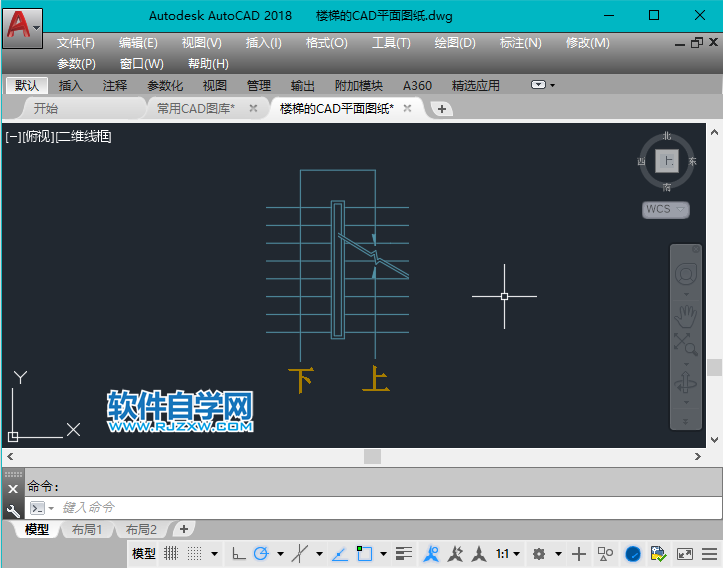Expand isometric drafting dropdown arrow
Image resolution: width=723 pixels, height=568 pixels.
[x=319, y=554]
